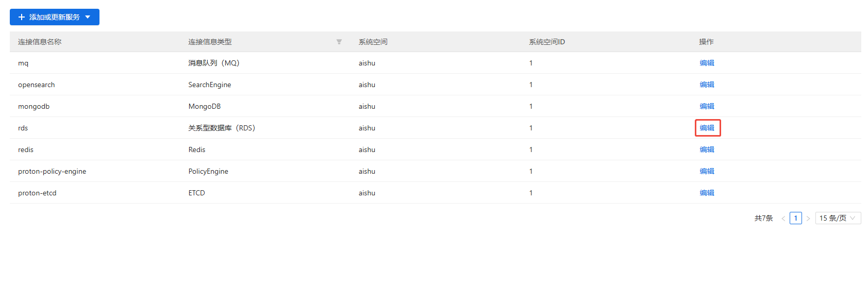Open the filter icon for 连接信息类型 column
868x283 pixels.
coord(339,42)
